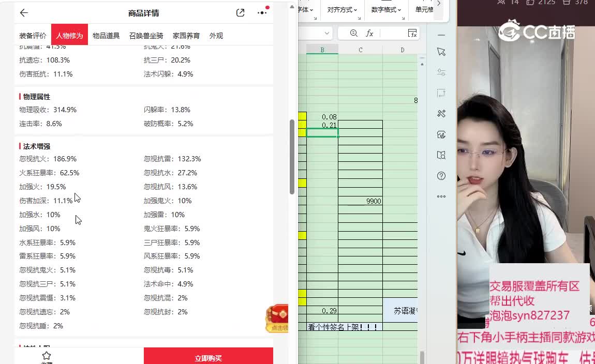Viewport: 595px width, 364px height.
Task: Open the settings sliders icon in sidebar
Action: click(x=441, y=72)
